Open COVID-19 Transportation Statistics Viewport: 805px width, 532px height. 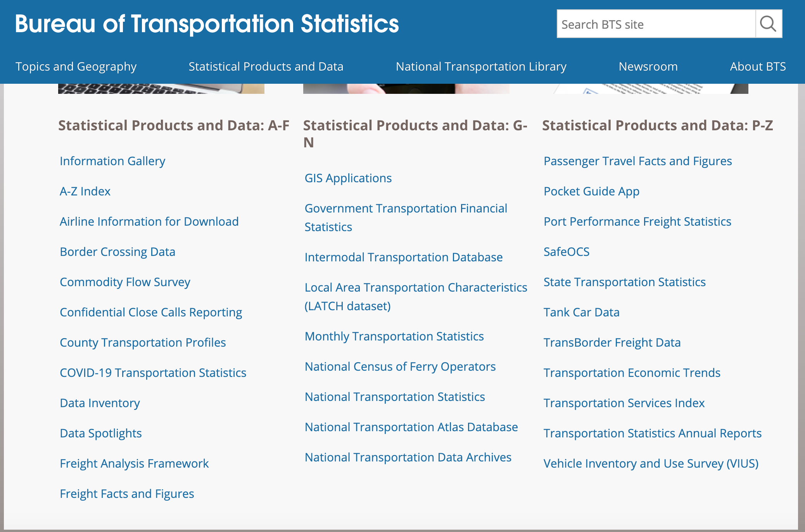pos(153,373)
